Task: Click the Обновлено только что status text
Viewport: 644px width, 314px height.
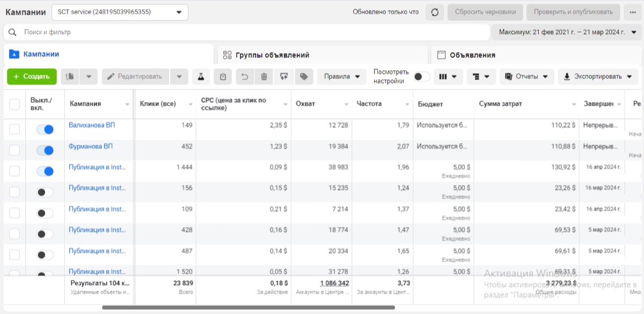Action: pos(386,12)
